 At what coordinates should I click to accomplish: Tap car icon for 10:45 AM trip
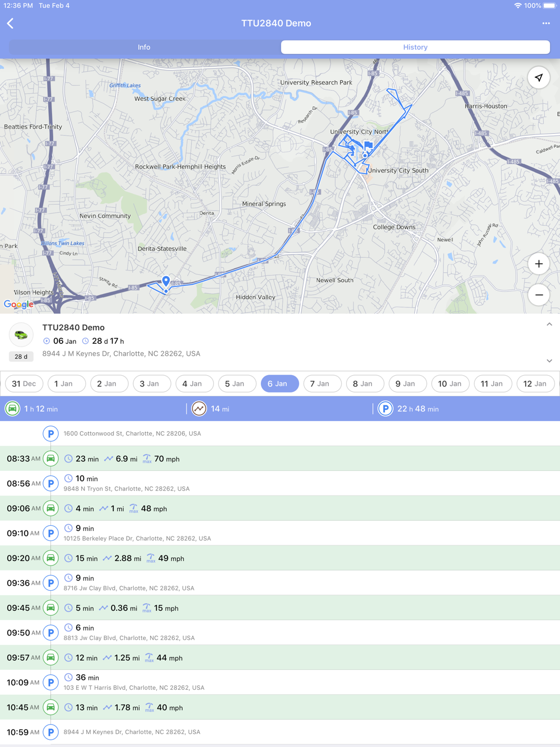tap(50, 707)
